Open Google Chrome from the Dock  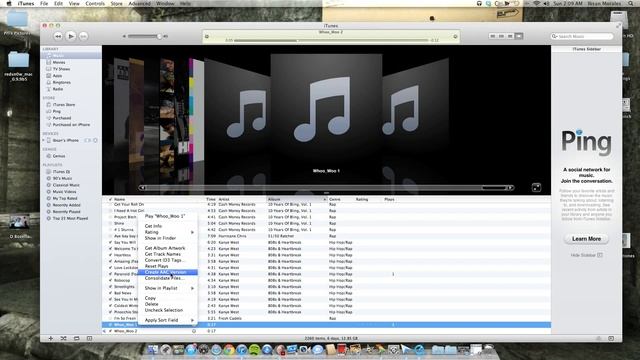[229, 349]
